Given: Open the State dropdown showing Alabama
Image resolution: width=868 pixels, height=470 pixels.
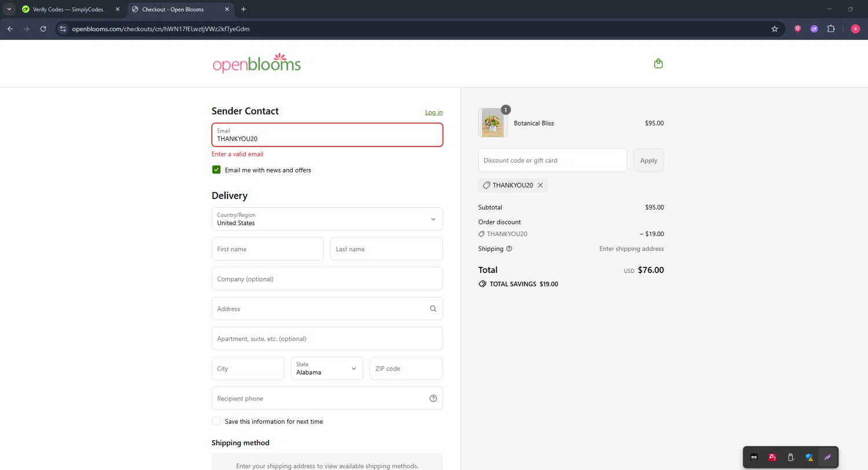Looking at the screenshot, I should (x=327, y=369).
